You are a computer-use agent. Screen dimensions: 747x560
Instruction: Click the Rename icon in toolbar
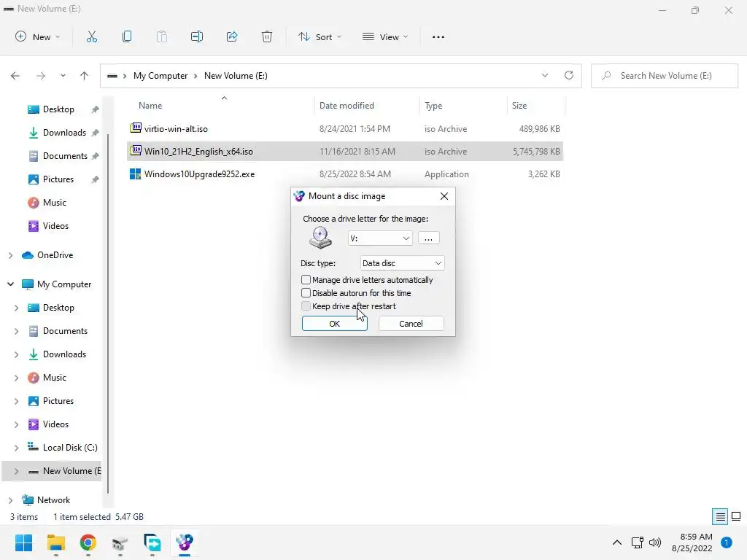point(197,36)
